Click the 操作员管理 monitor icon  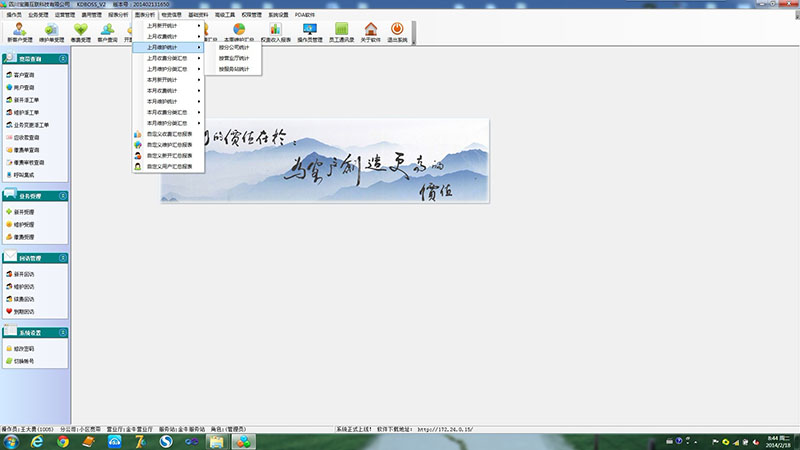pos(310,33)
